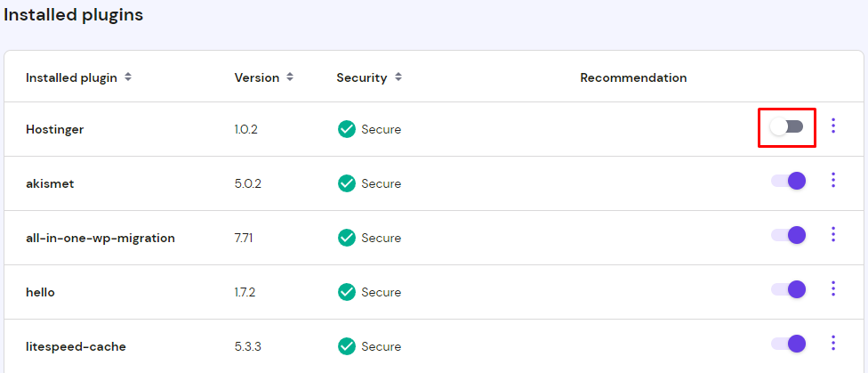Select the all-in-one-wp-migration plugin name

100,238
